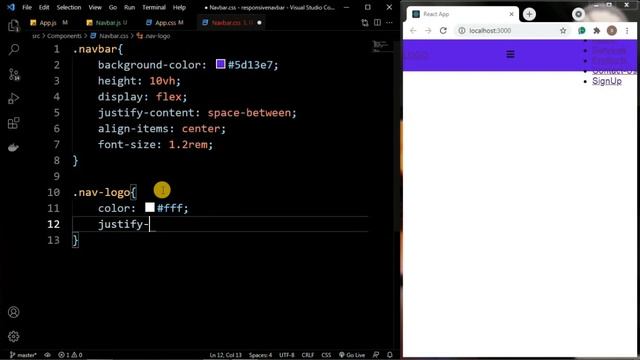Click the SignUp link on the webpage
Screen dimensions: 640x360
[x=607, y=81]
